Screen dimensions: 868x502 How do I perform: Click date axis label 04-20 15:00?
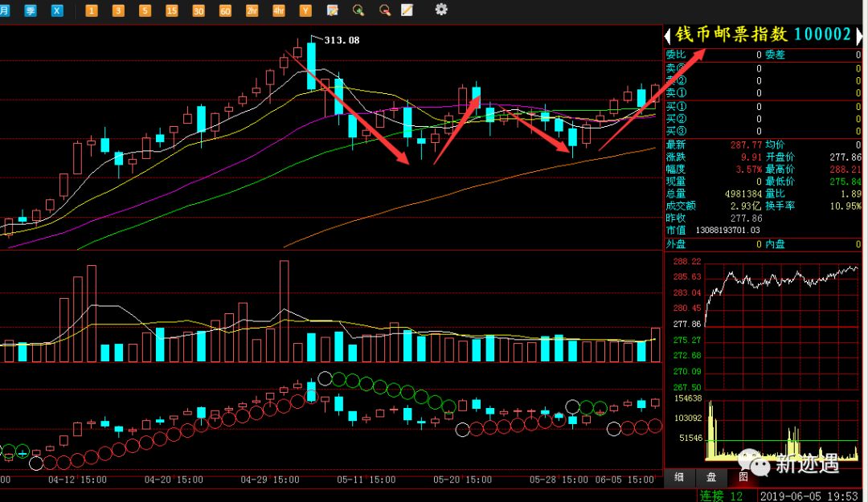point(174,480)
